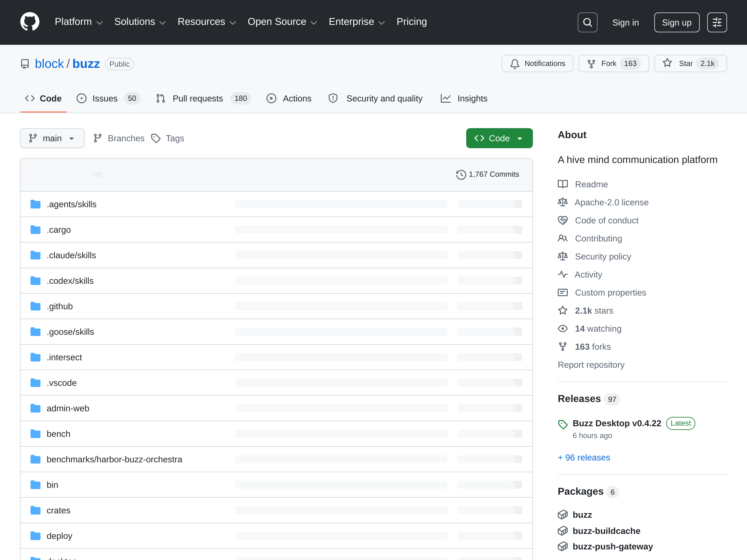Viewport: 747px width, 560px height.
Task: Open the block owner link
Action: click(x=49, y=64)
